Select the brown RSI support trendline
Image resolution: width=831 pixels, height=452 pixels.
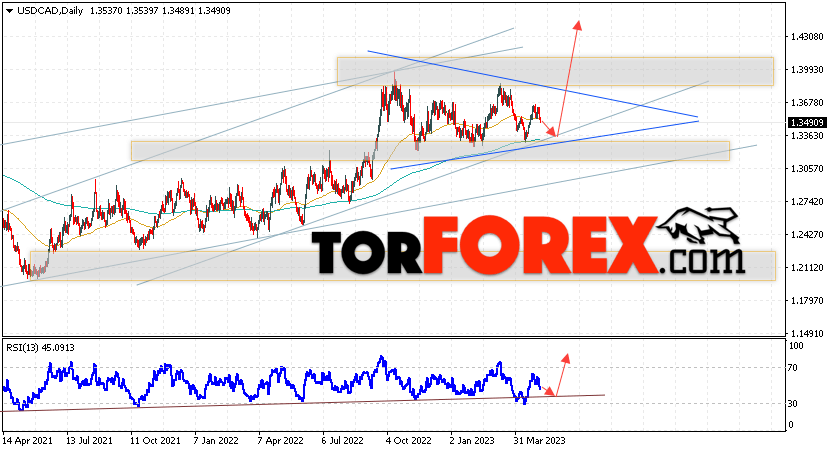coord(302,403)
